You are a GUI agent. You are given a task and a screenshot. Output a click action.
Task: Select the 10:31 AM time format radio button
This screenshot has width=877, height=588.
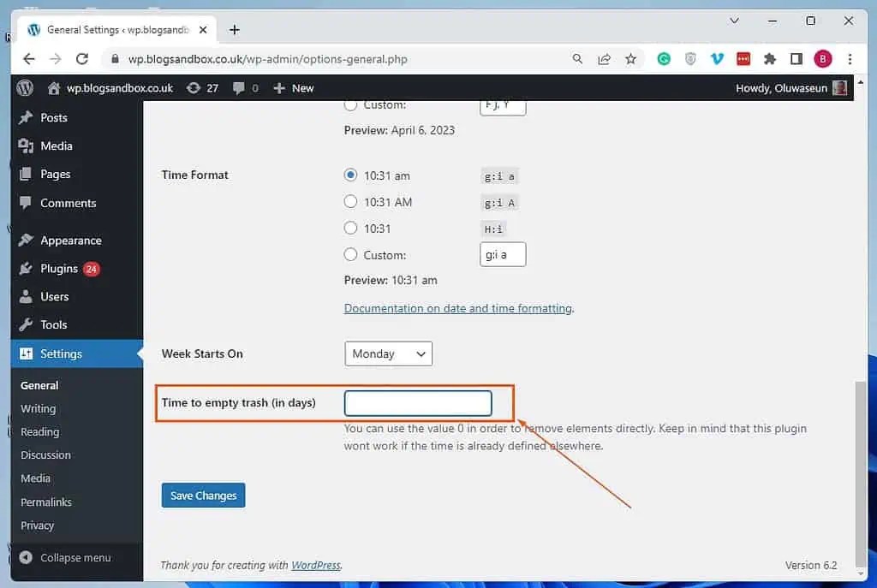coord(350,202)
